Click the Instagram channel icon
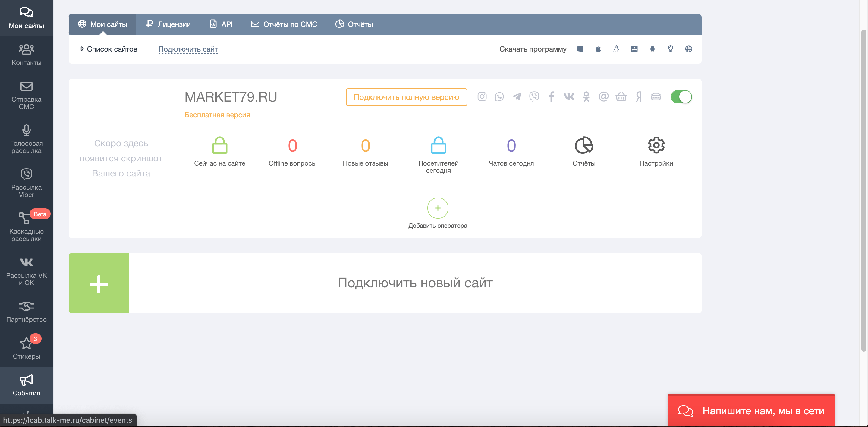The height and width of the screenshot is (427, 868). pos(482,97)
